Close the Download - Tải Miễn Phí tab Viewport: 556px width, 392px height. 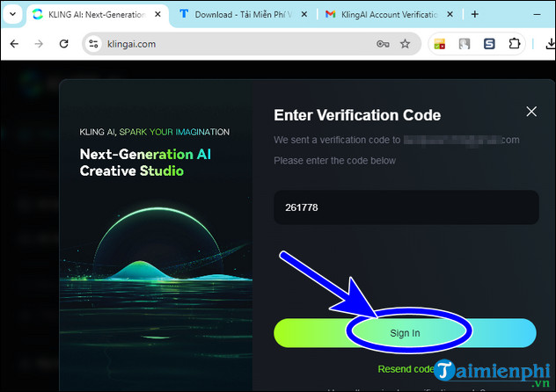304,15
